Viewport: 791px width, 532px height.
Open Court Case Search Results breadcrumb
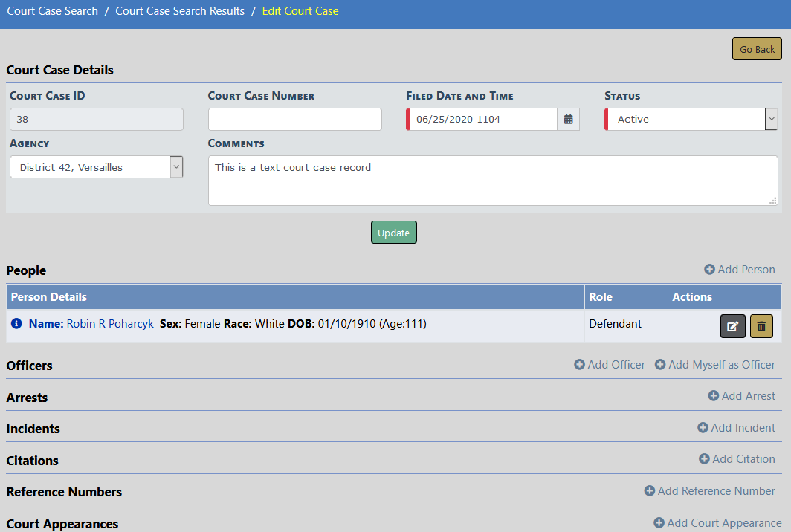click(x=180, y=11)
